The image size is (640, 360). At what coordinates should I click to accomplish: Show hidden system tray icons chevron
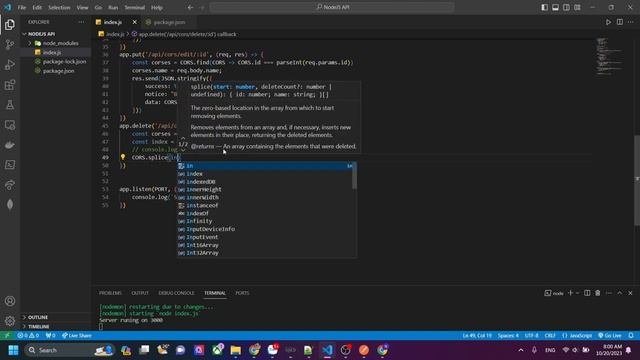click(x=521, y=350)
